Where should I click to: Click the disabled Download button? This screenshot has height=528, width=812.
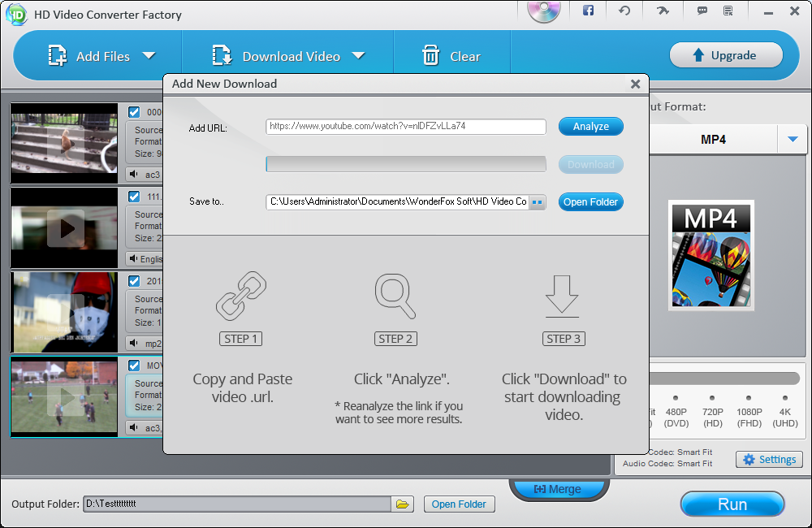pos(591,165)
